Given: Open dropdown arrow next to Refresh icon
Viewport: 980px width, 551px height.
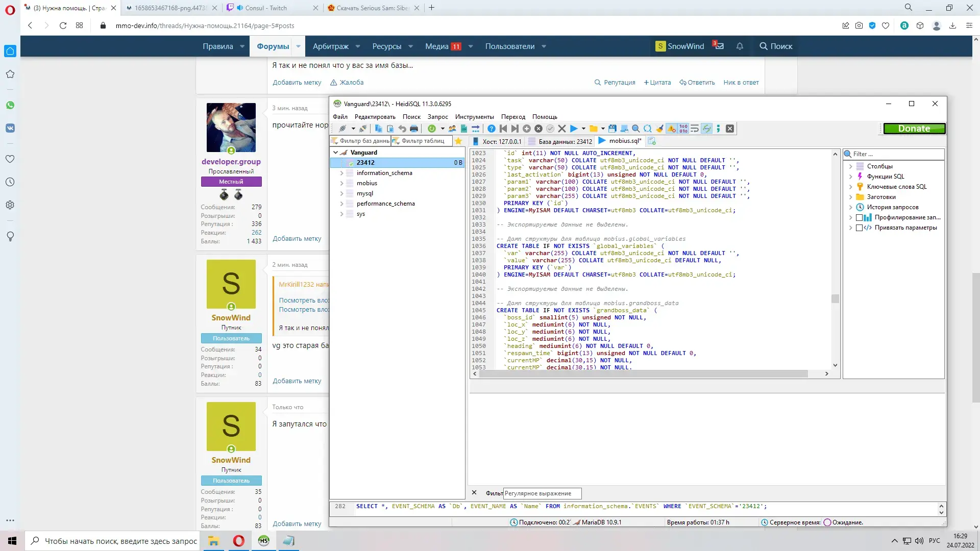Looking at the screenshot, I should tap(442, 129).
